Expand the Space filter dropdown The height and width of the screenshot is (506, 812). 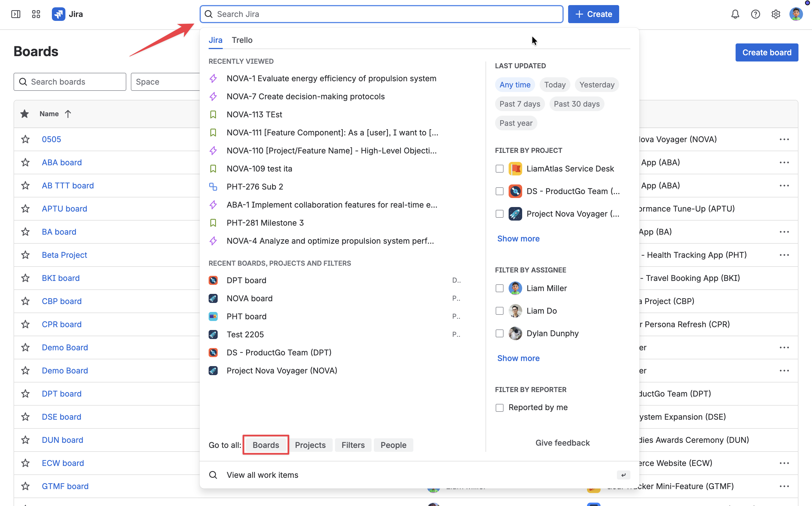point(166,82)
